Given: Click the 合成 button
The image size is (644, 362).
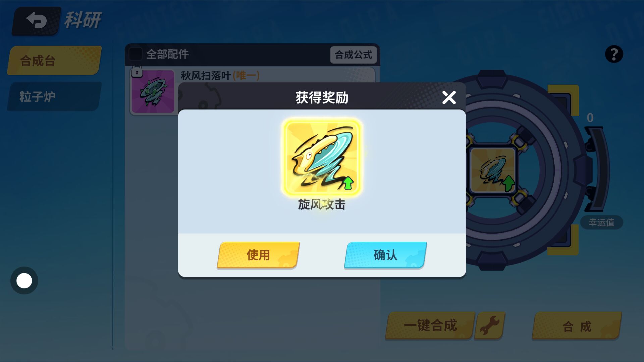Looking at the screenshot, I should (x=577, y=326).
